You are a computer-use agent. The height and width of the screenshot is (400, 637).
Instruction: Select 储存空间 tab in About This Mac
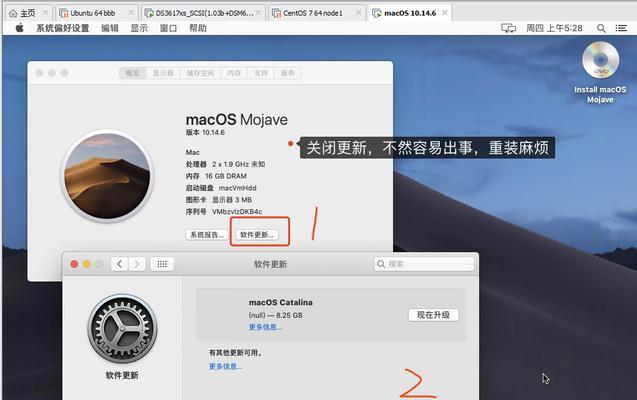pos(200,73)
